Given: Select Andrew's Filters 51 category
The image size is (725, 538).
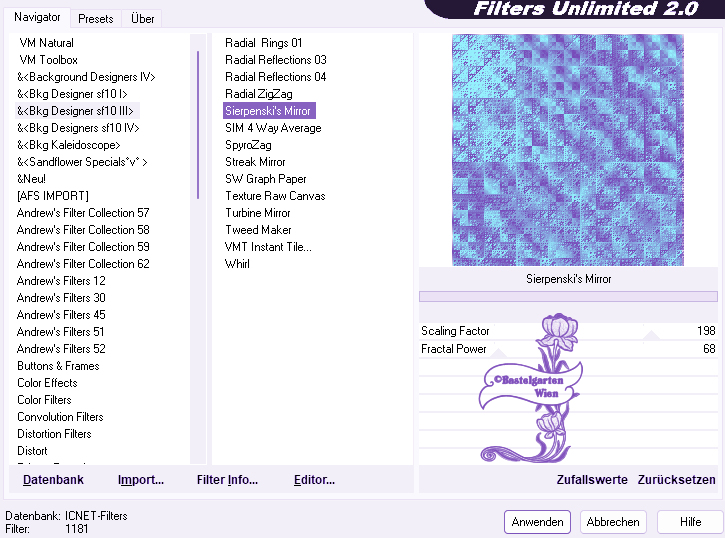Looking at the screenshot, I should coord(61,332).
